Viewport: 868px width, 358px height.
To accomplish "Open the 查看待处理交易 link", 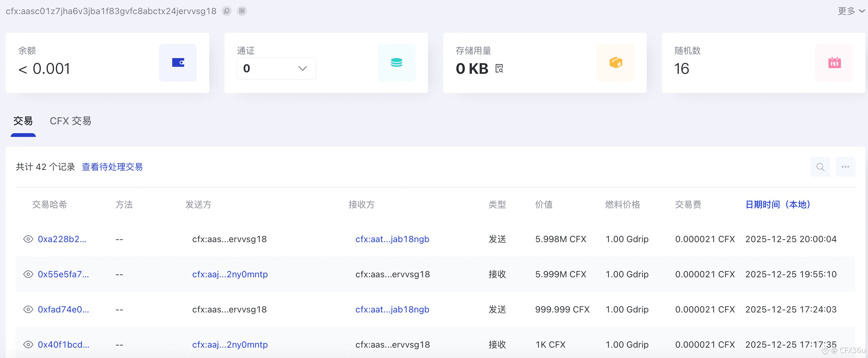I will pyautogui.click(x=112, y=167).
